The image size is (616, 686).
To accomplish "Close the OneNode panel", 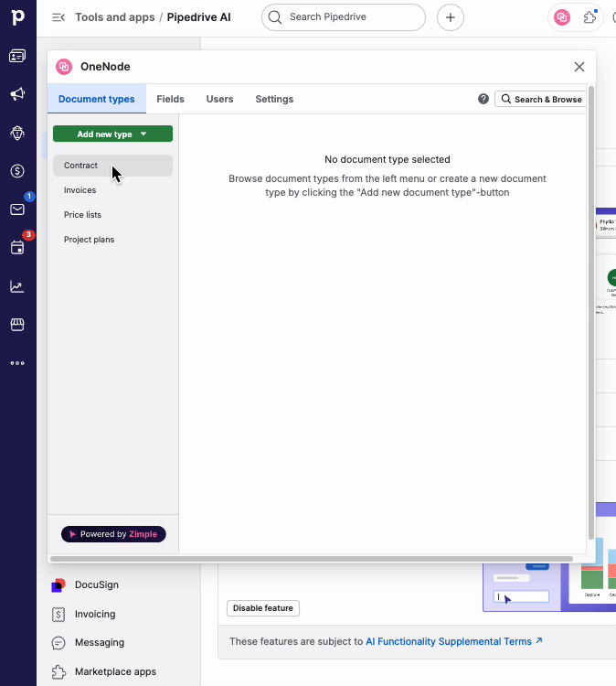I will coord(579,67).
